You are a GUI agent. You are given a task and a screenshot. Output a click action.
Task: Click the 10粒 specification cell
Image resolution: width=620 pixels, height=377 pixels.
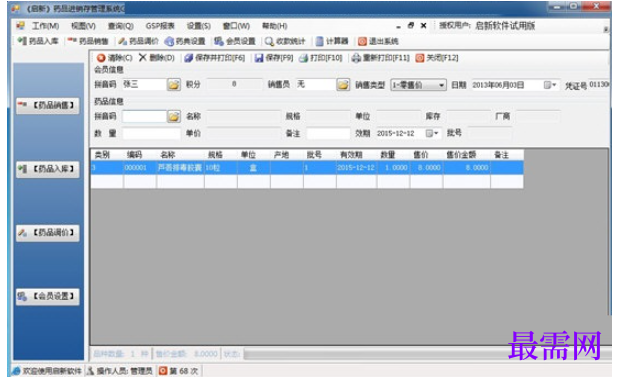click(221, 168)
